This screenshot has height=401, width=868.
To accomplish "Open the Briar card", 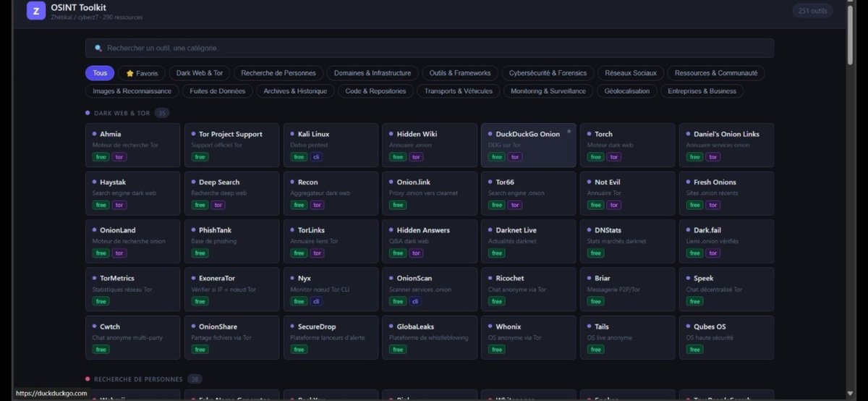I will click(627, 290).
